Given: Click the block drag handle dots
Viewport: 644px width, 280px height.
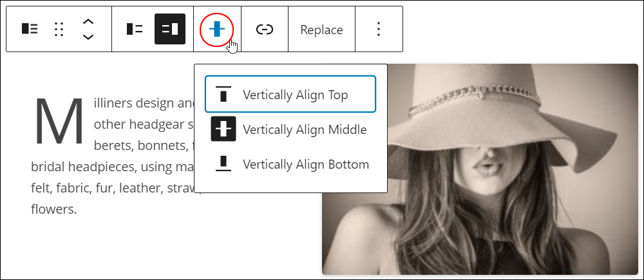Looking at the screenshot, I should (59, 29).
